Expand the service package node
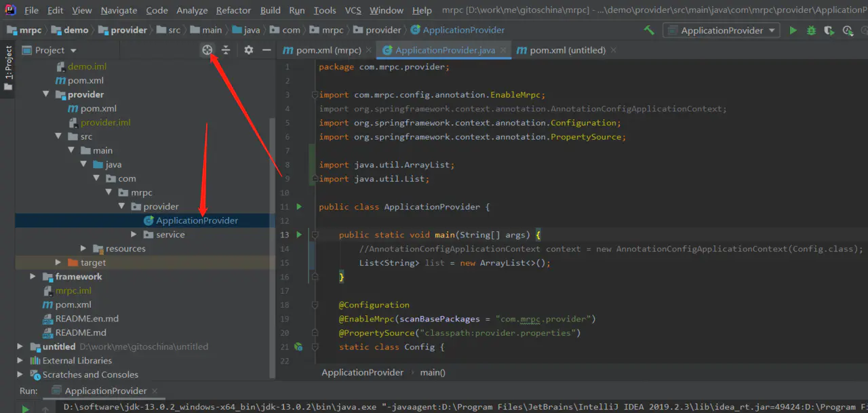This screenshot has height=413, width=868. point(134,235)
